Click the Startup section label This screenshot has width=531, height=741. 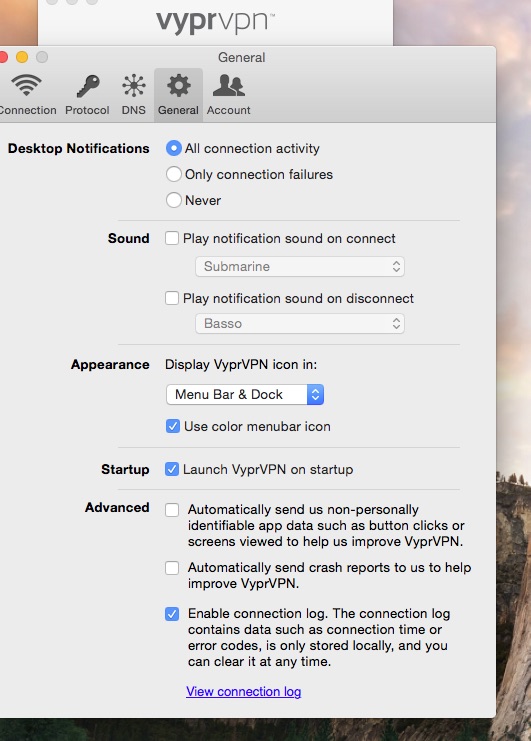click(125, 470)
